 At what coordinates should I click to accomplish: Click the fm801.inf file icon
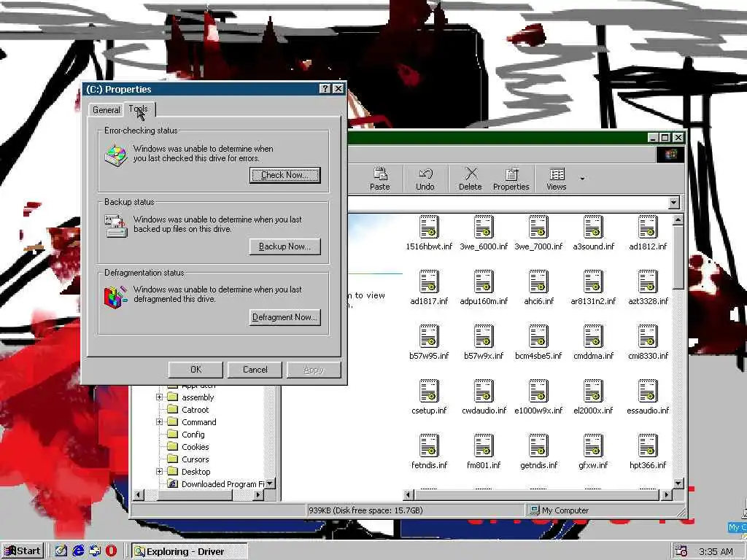coord(484,446)
